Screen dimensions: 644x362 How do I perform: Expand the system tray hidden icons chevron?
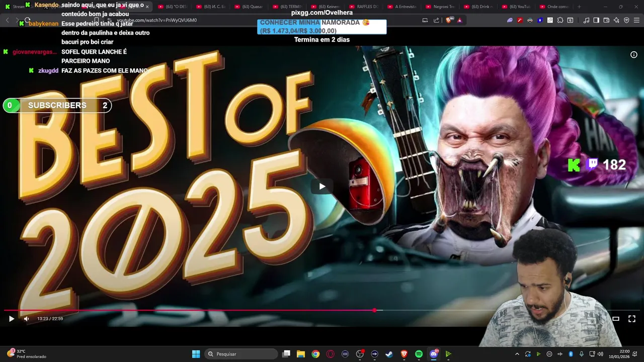(x=517, y=354)
